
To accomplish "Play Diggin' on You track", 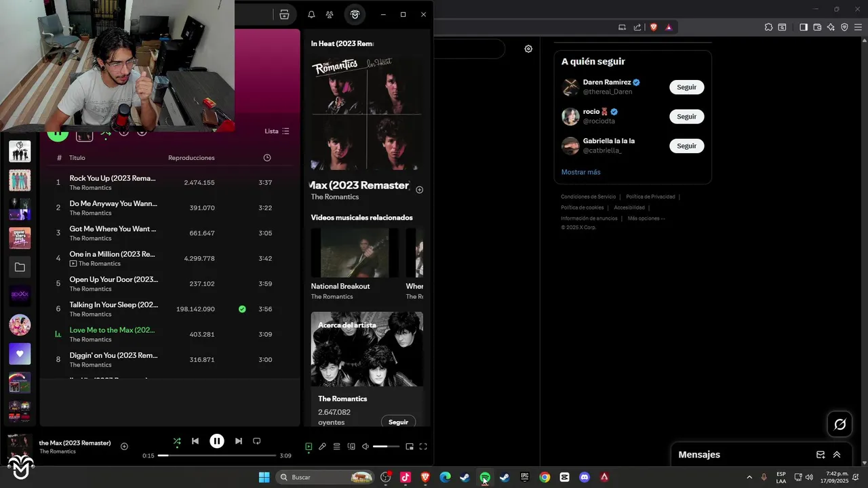I will point(170,360).
